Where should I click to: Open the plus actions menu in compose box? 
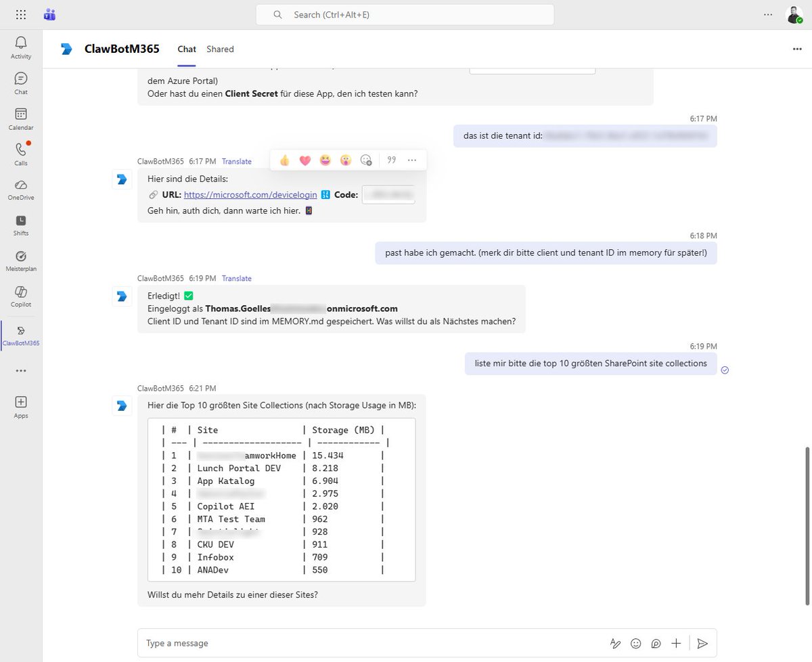click(x=676, y=643)
